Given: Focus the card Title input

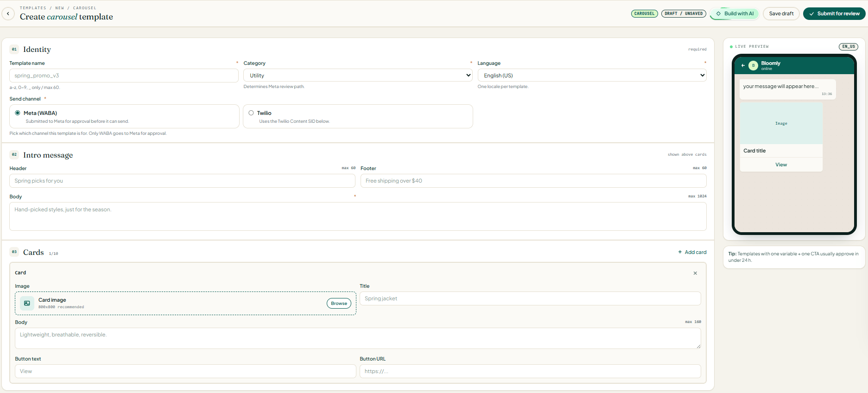Looking at the screenshot, I should (x=530, y=298).
